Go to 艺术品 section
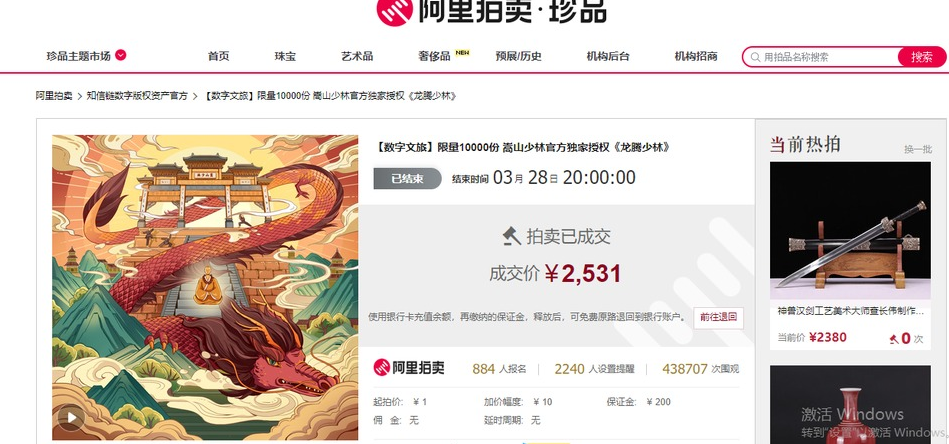 [x=356, y=56]
